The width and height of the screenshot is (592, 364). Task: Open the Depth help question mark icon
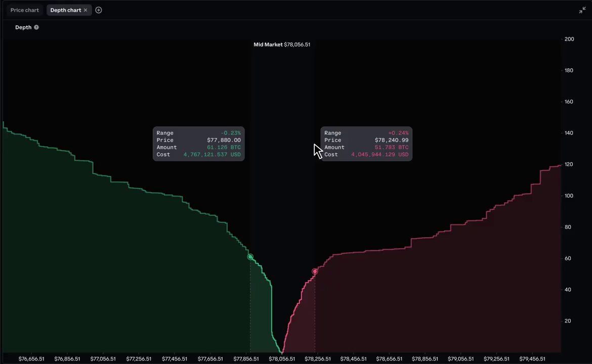point(36,27)
